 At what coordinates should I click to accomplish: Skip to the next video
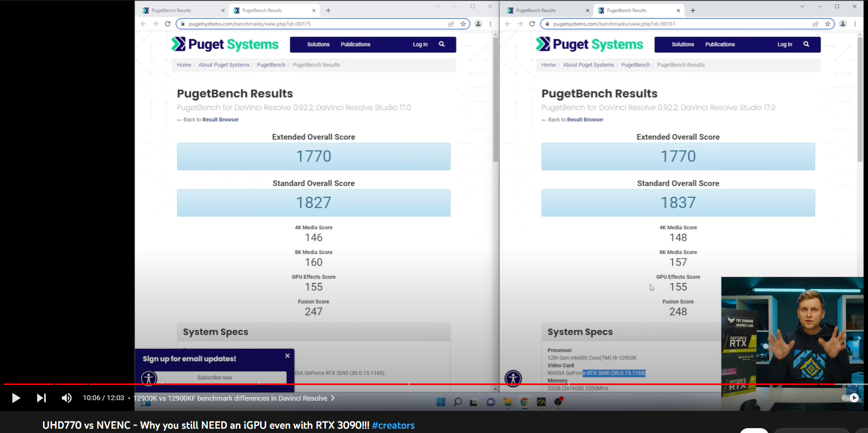[41, 398]
